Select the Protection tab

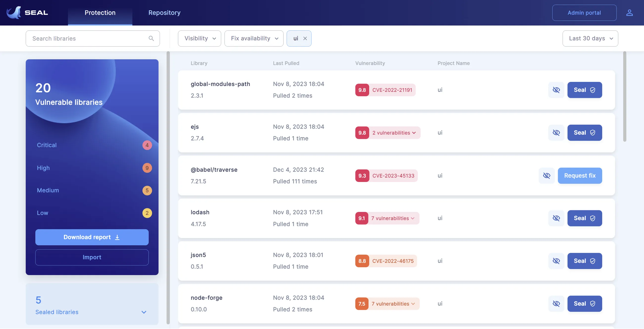tap(100, 12)
